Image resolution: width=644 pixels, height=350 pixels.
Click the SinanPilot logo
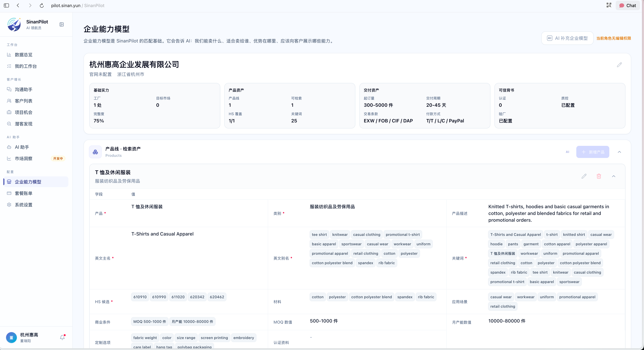[14, 25]
